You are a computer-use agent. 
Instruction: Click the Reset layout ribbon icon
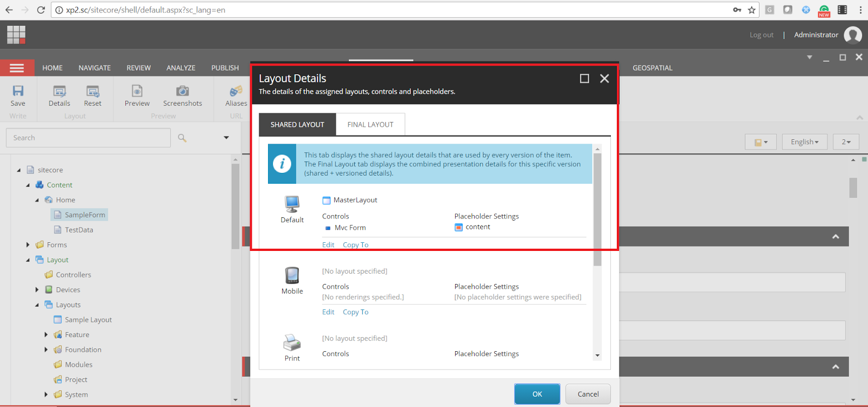pyautogui.click(x=93, y=91)
